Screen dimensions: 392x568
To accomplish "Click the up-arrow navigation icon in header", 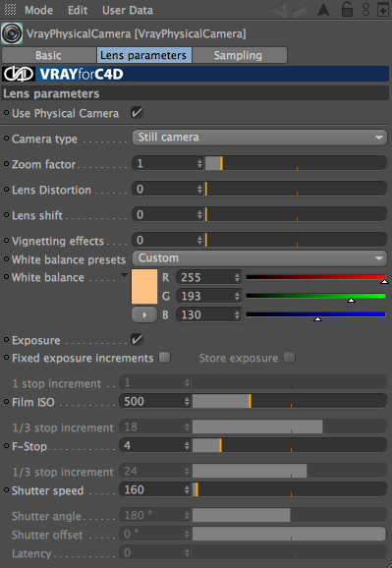I will [x=323, y=10].
